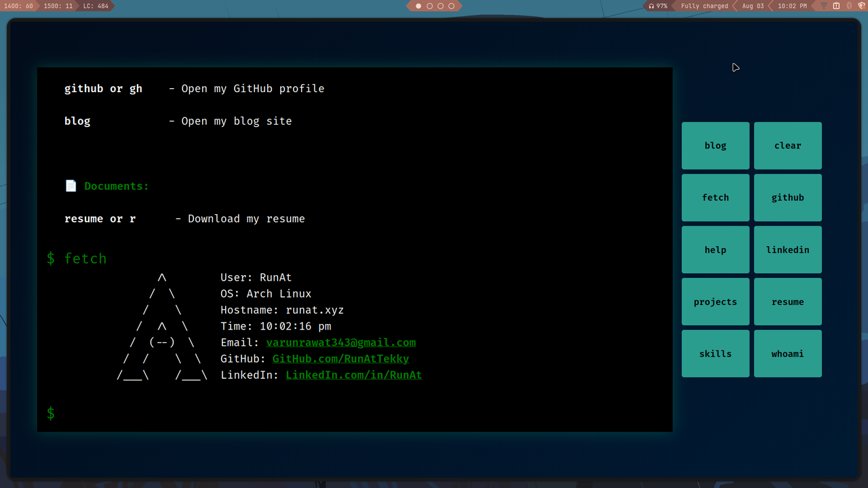Screen dimensions: 868x488
Task: Click the headphones volume 97% indicator
Action: (x=658, y=6)
